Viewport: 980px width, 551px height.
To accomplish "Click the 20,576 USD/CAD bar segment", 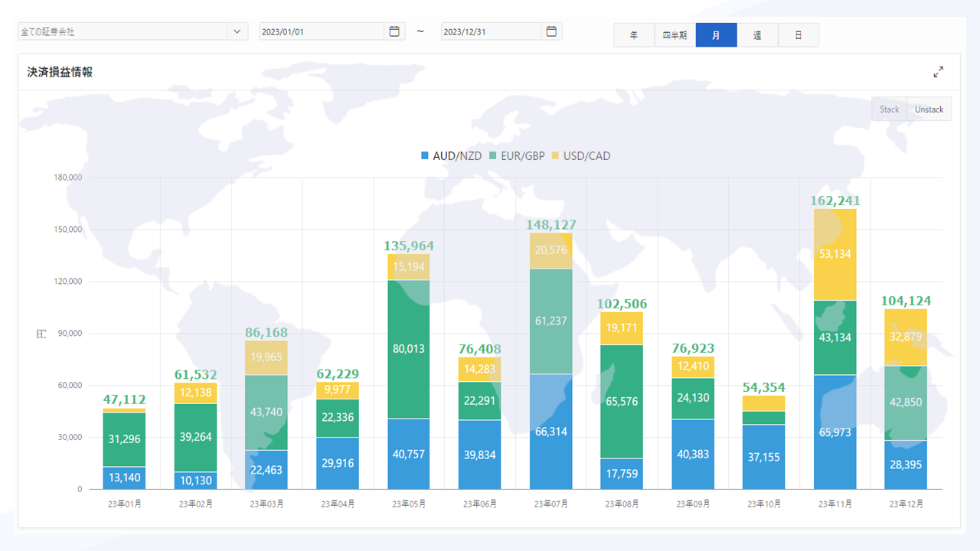I will point(550,251).
